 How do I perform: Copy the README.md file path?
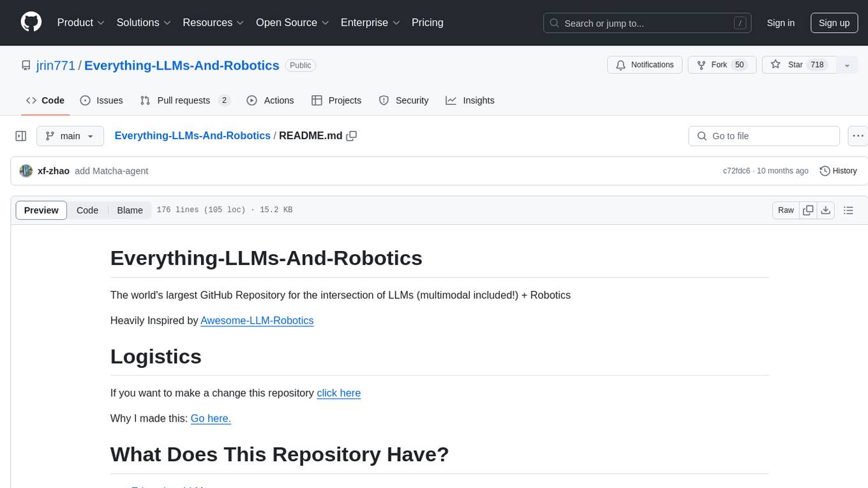[351, 136]
